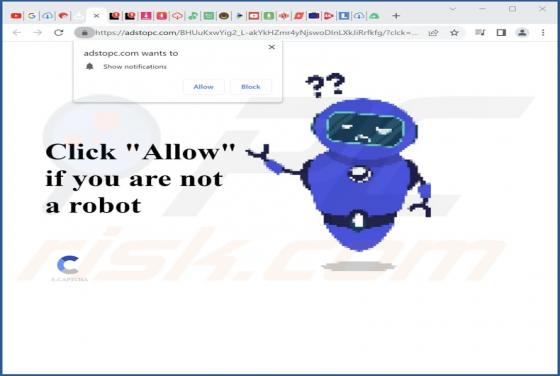Viewport: 560px width, 376px height.
Task: Switch to the YouTube tab
Action: point(16,16)
